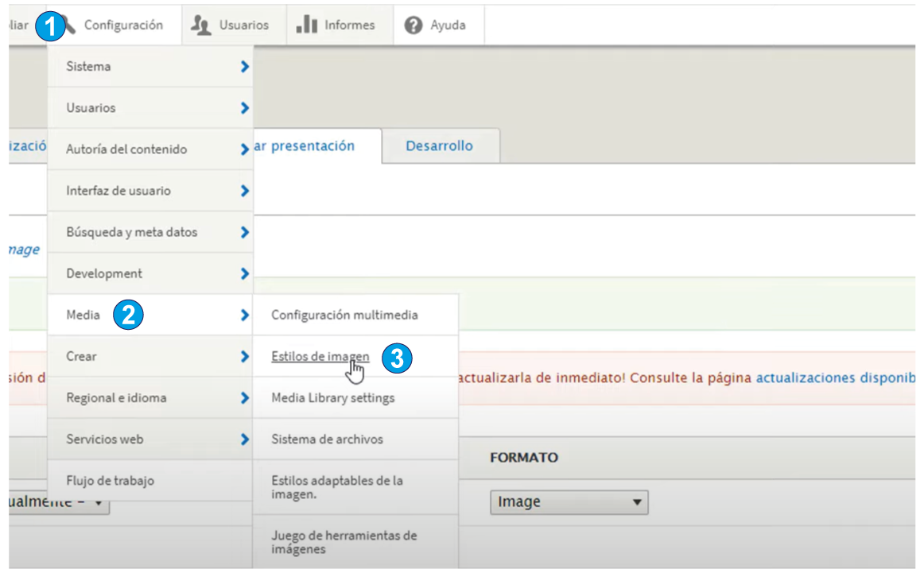Open Juego de herramientas de imágenes
Image resolution: width=924 pixels, height=573 pixels.
(x=355, y=542)
